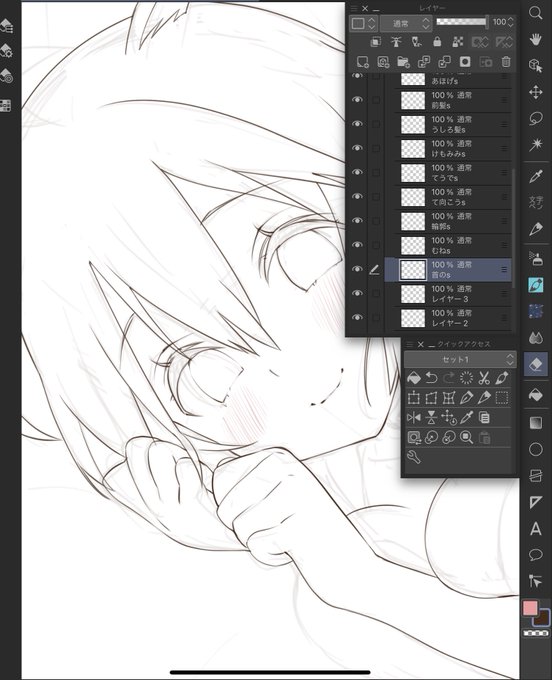Hide the レイヤー 3 layer
The height and width of the screenshot is (680, 552).
click(x=357, y=294)
